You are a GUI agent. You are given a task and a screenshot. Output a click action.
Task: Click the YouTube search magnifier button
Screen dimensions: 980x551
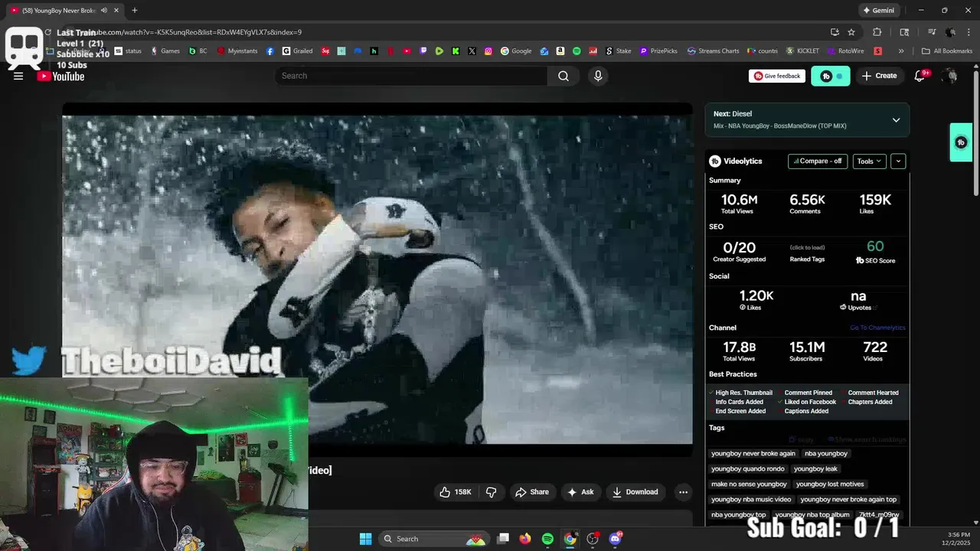[563, 76]
